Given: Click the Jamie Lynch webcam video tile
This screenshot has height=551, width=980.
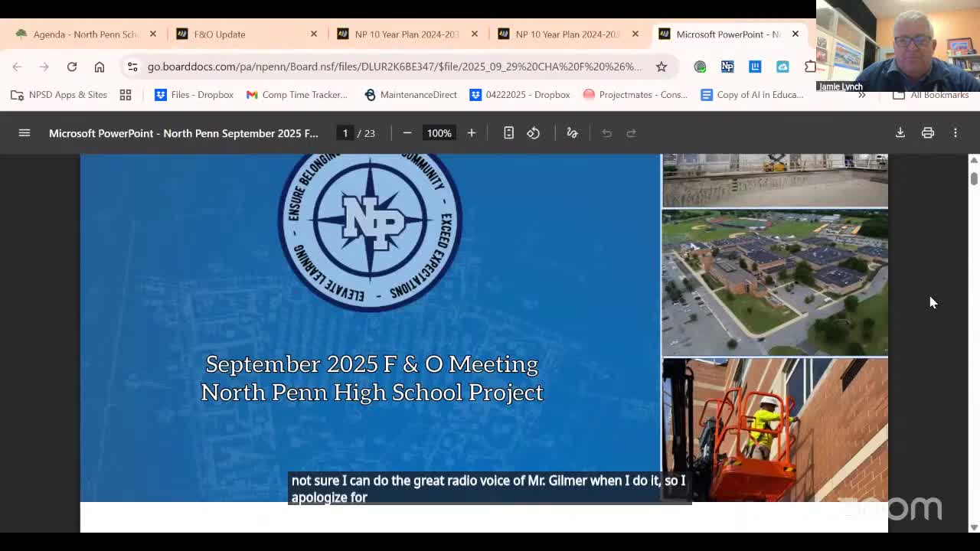Looking at the screenshot, I should [x=898, y=46].
